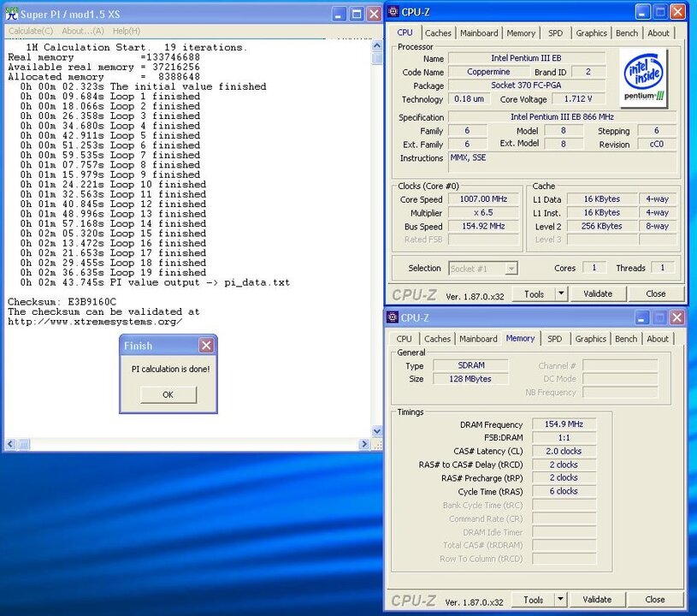Viewport: 697px width, 616px height.
Task: Click Validate in upper CPU-Z window
Action: 598,294
